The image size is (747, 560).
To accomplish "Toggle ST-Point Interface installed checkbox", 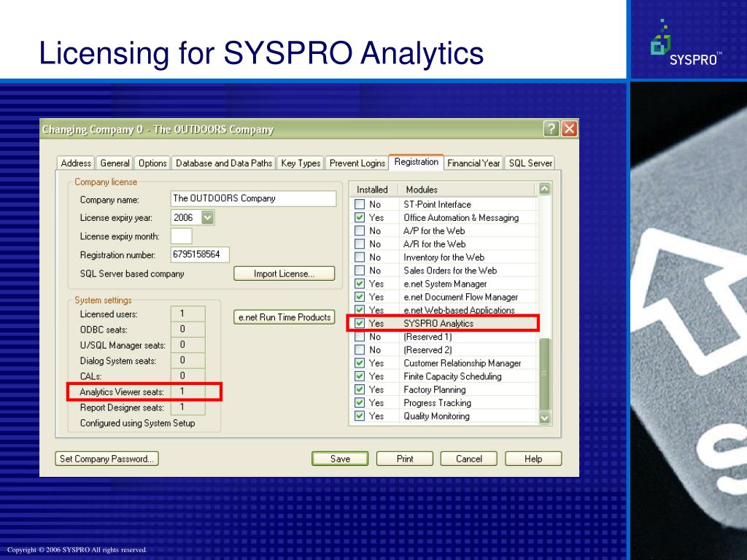I will pos(360,204).
